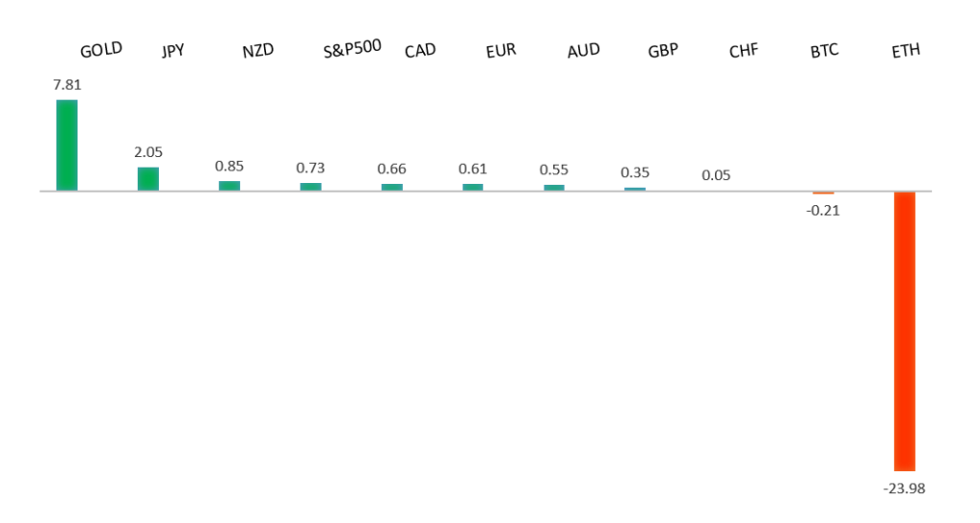Select the GOLD category label
Viewport: 980px width, 523px height.
[x=101, y=49]
